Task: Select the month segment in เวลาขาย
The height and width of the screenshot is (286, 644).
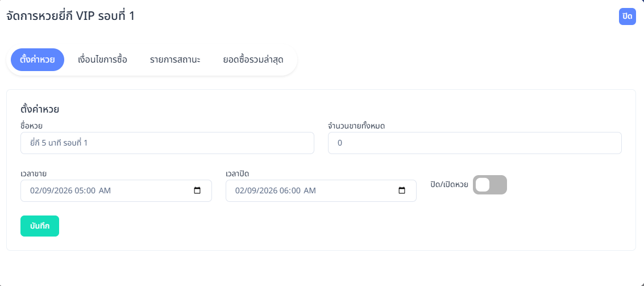Action: pos(35,191)
